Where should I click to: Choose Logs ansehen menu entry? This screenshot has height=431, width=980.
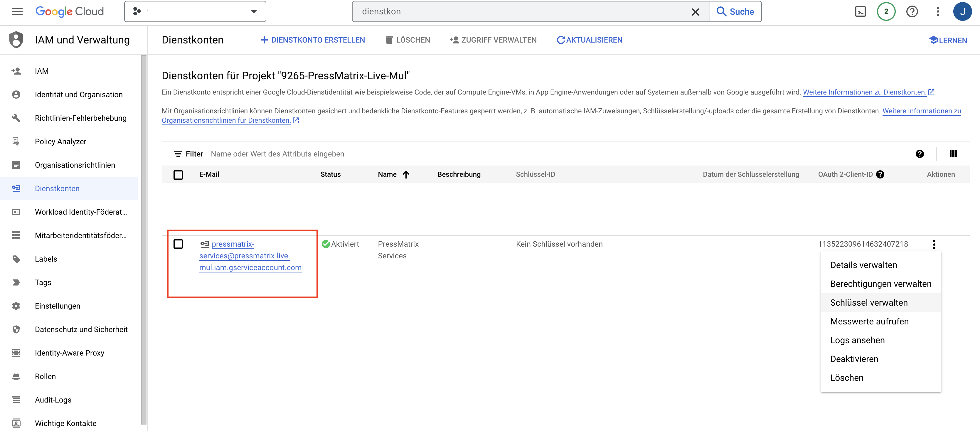[x=881, y=341]
